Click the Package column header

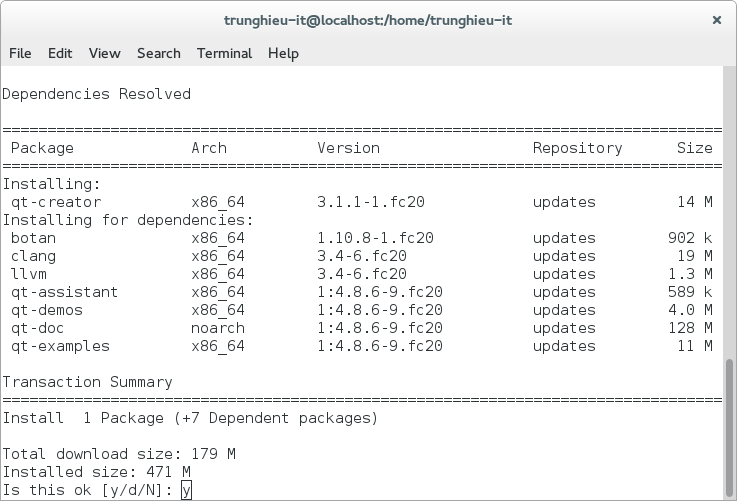click(42, 148)
